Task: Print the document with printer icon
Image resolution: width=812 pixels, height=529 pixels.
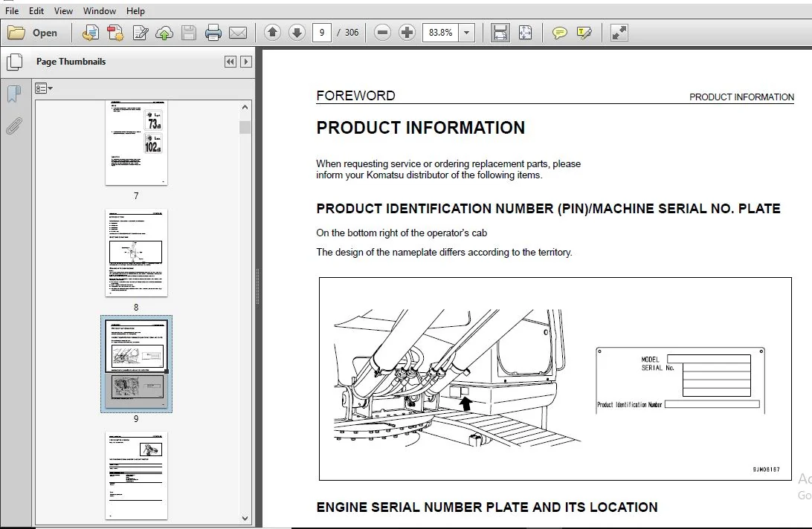Action: [213, 33]
